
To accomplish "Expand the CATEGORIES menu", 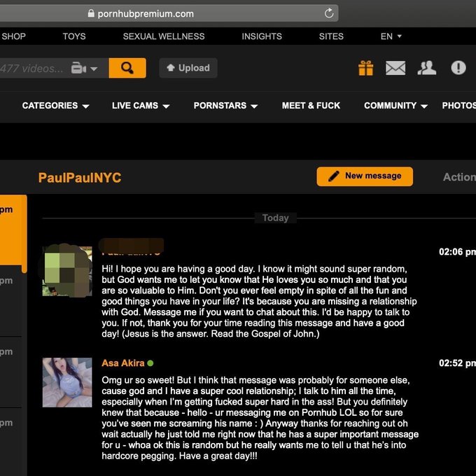I will pyautogui.click(x=55, y=106).
